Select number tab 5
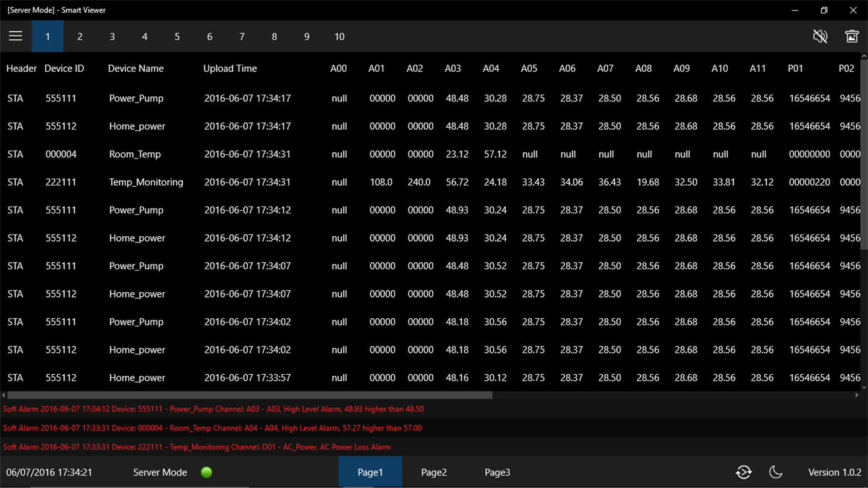The height and width of the screenshot is (488, 868). point(177,36)
